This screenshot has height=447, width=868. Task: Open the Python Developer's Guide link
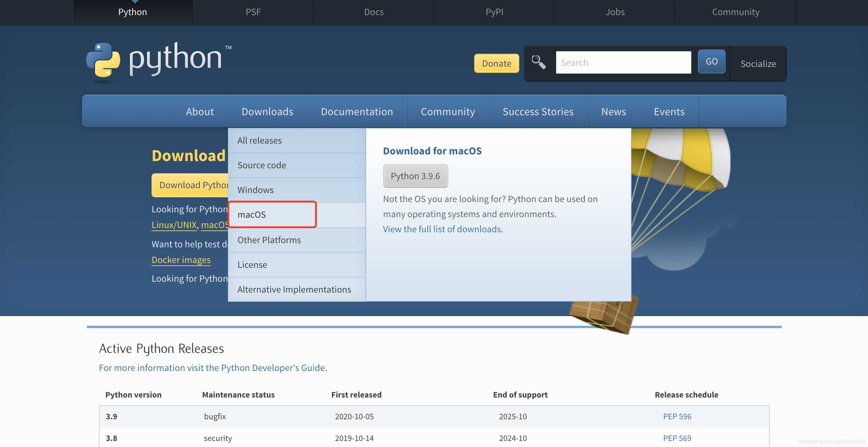(212, 368)
